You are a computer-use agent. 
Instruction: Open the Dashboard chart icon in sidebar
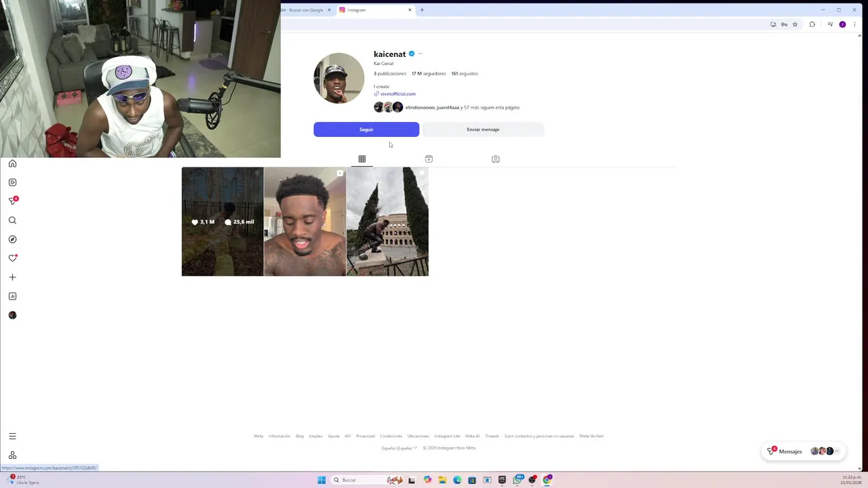click(x=12, y=296)
